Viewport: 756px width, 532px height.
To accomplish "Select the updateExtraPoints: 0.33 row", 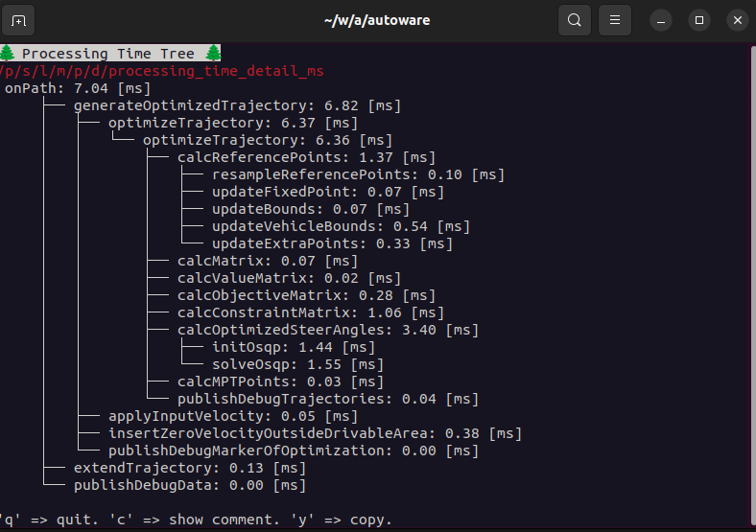I will click(332, 243).
